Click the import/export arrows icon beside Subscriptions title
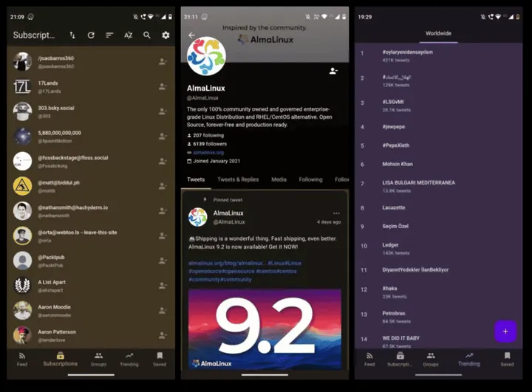Viewport: 532px width, 392px height. 72,35
